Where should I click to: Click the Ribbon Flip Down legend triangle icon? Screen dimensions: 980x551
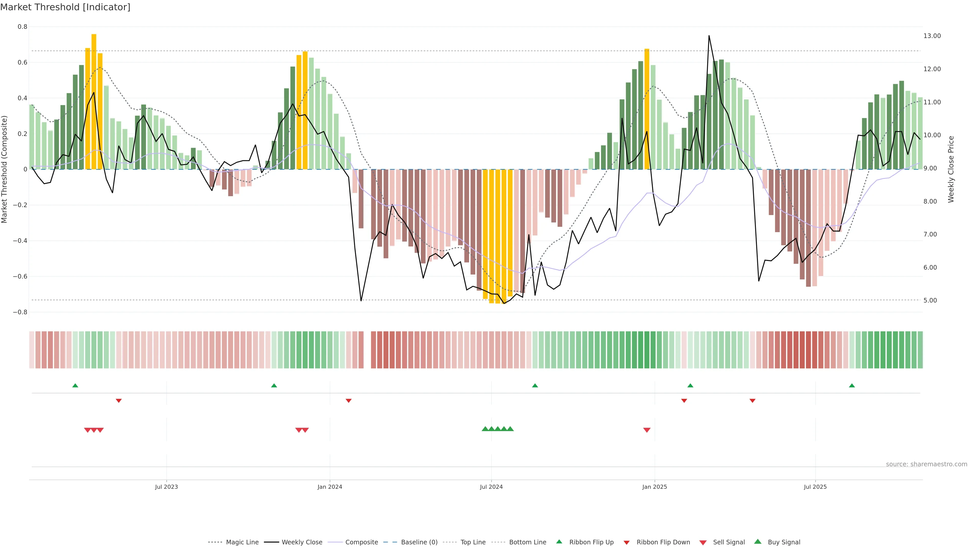point(627,543)
